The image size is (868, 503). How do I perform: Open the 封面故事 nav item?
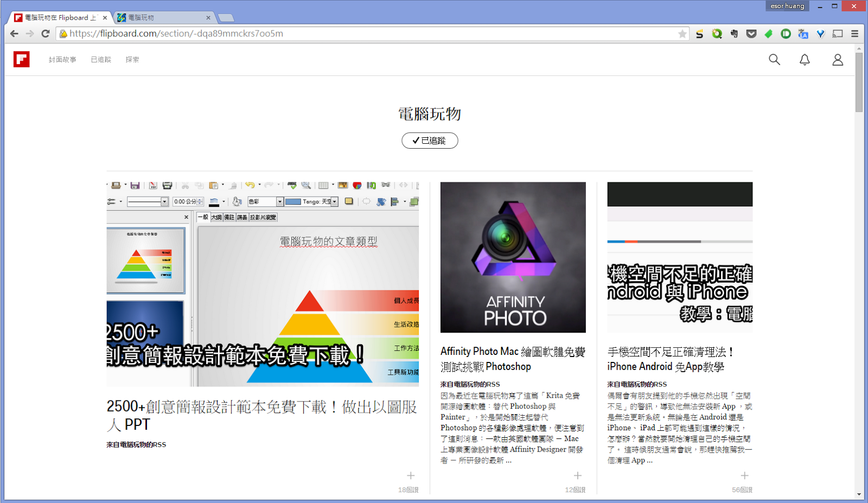(x=62, y=60)
